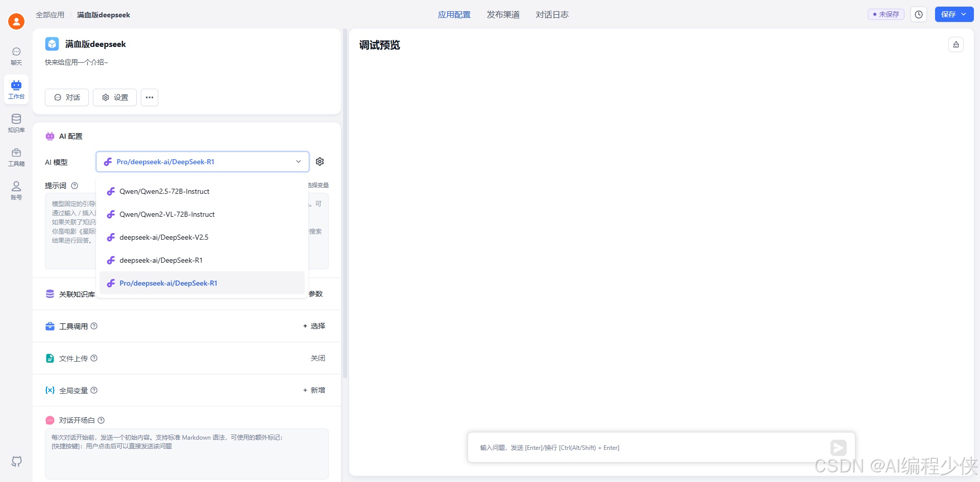Click the 设置 settings button
The height and width of the screenshot is (482, 980).
(115, 97)
